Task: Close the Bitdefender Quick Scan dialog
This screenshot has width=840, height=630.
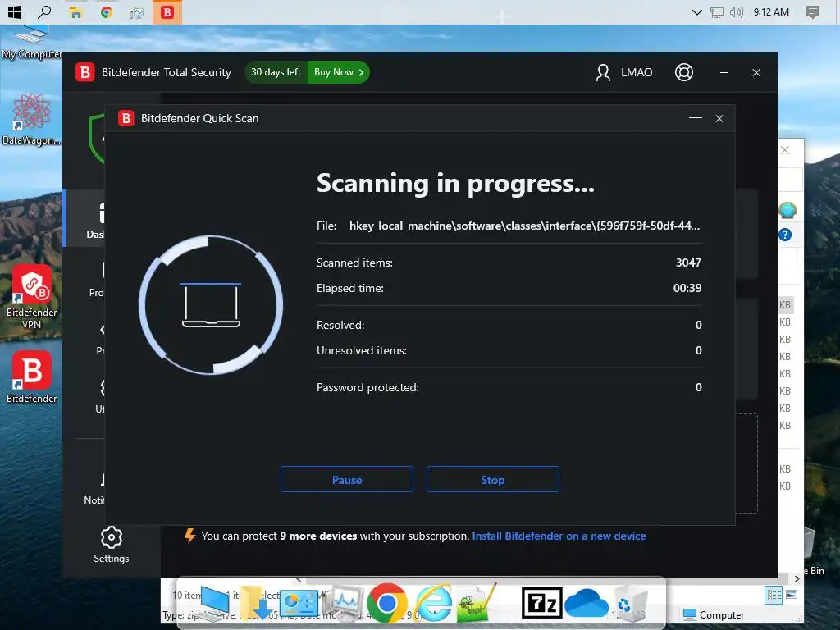Action: (x=719, y=118)
